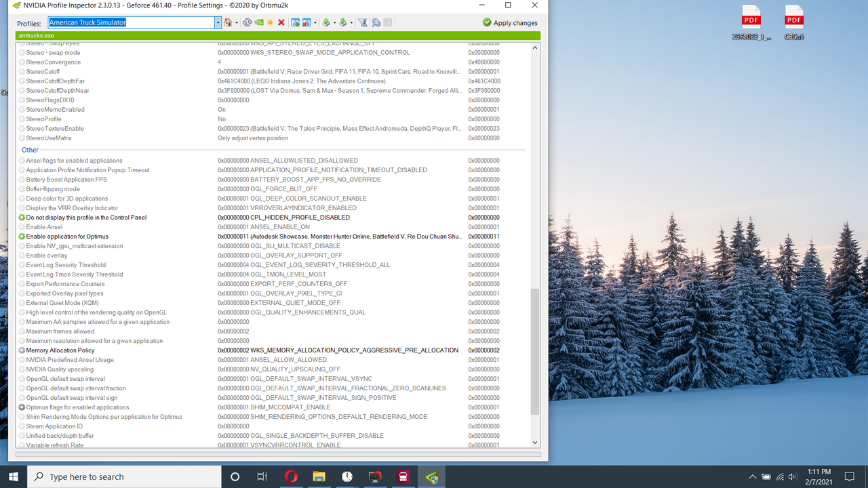
Task: Click gear icon beside Memory Allocation Policy
Action: tap(22, 350)
